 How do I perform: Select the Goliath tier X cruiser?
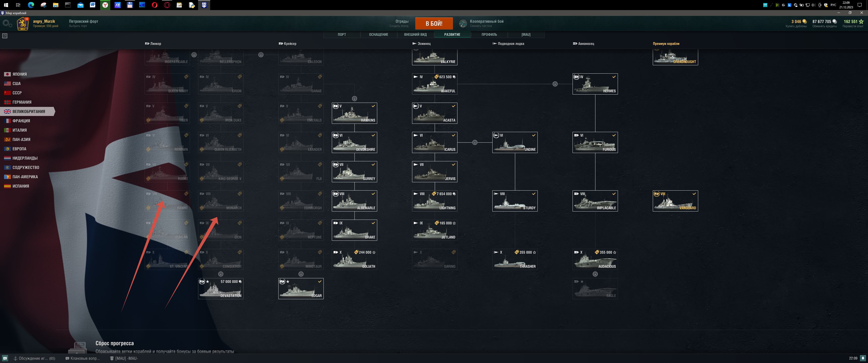click(354, 259)
